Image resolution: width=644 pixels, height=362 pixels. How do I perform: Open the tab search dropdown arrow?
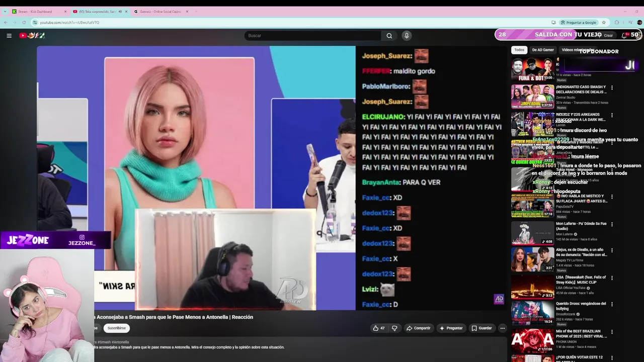tap(5, 12)
